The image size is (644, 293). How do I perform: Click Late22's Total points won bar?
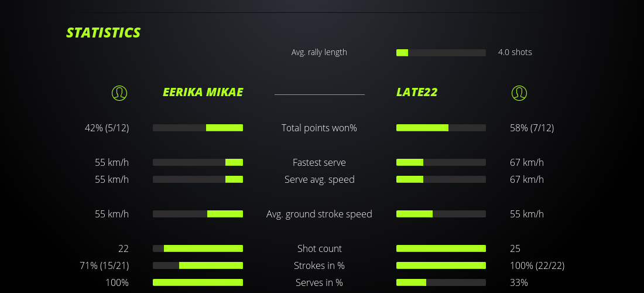tap(441, 128)
